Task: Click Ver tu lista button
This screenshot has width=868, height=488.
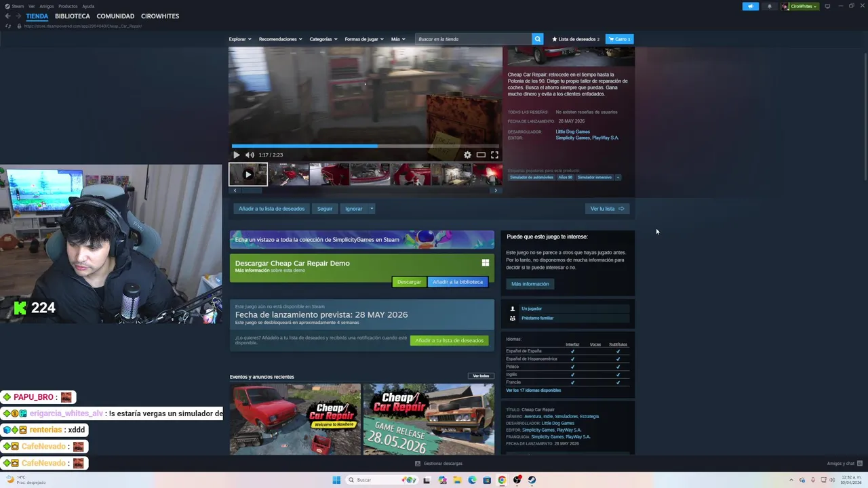Action: [607, 209]
